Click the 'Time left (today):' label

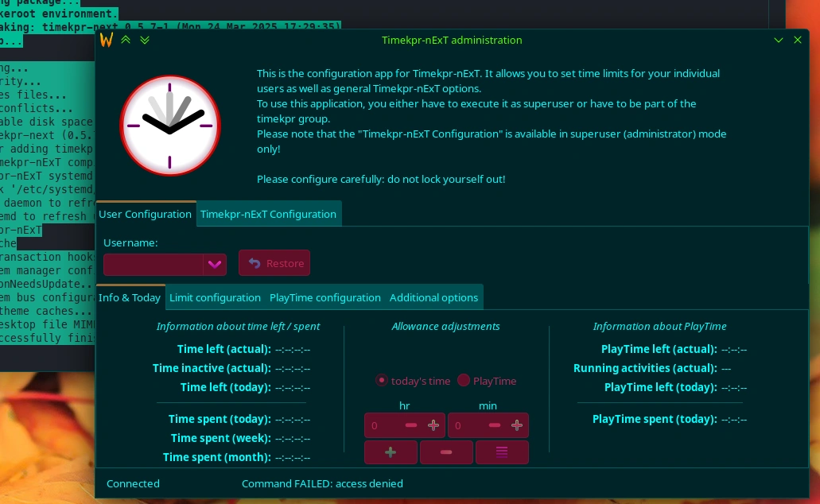(225, 387)
